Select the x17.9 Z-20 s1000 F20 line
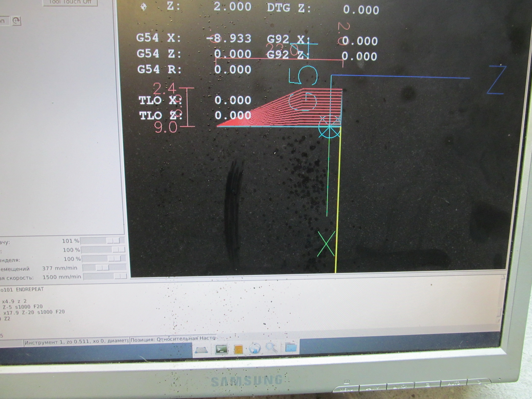The width and height of the screenshot is (532, 399). tap(34, 312)
